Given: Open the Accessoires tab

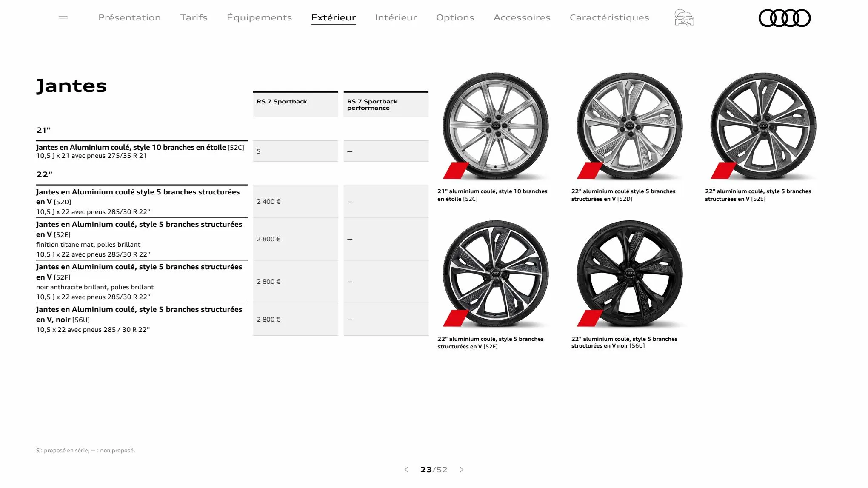Looking at the screenshot, I should 522,17.
